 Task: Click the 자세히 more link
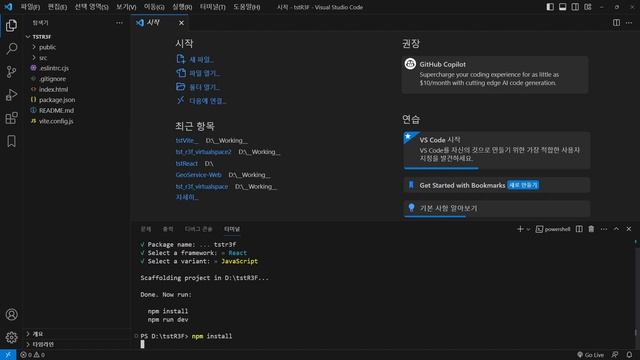pyautogui.click(x=187, y=197)
